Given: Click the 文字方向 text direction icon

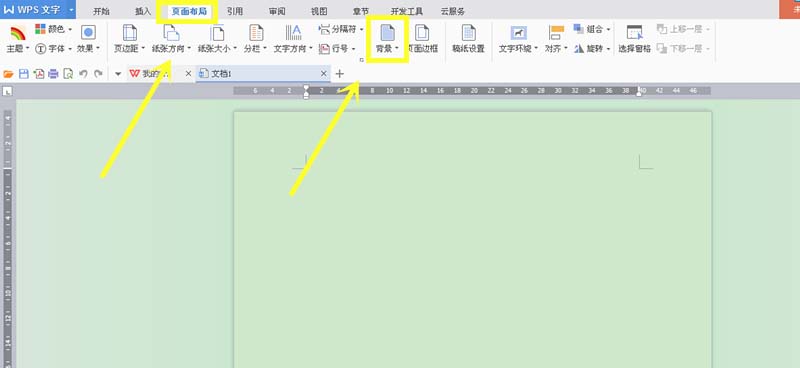Looking at the screenshot, I should click(x=293, y=33).
